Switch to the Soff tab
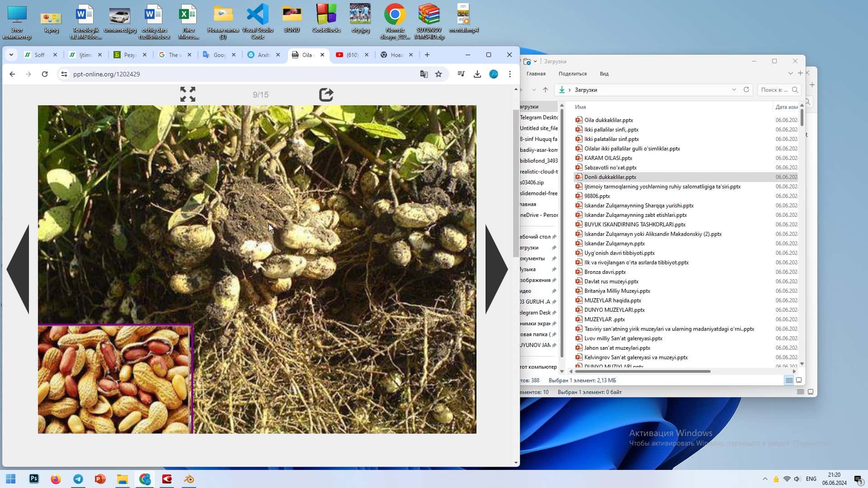868x488 pixels. (x=40, y=55)
